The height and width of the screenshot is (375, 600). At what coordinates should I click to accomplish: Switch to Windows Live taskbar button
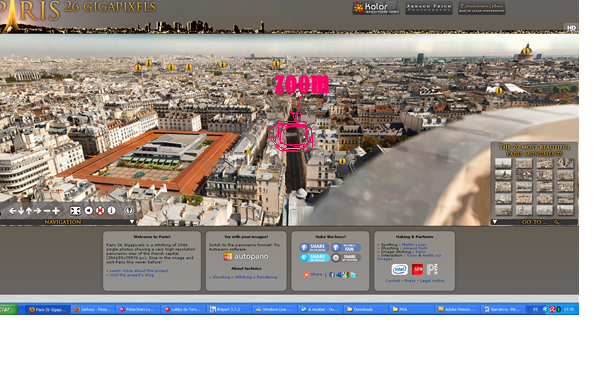pyautogui.click(x=274, y=309)
